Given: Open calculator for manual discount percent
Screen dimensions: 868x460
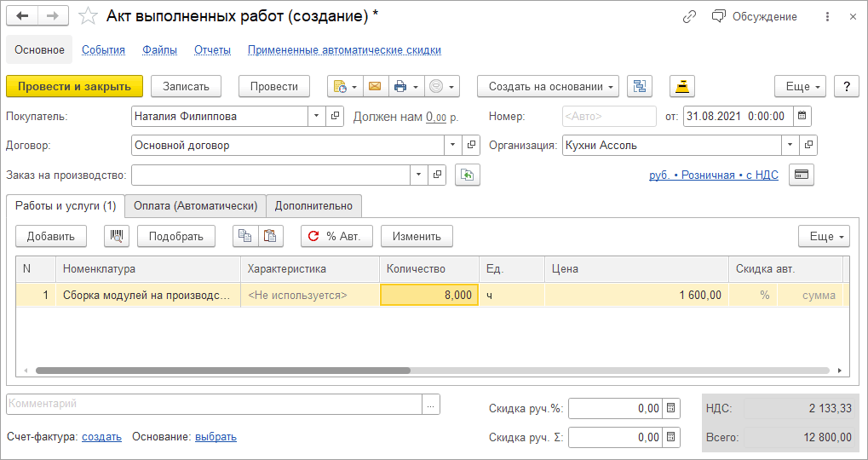Looking at the screenshot, I should coord(671,408).
